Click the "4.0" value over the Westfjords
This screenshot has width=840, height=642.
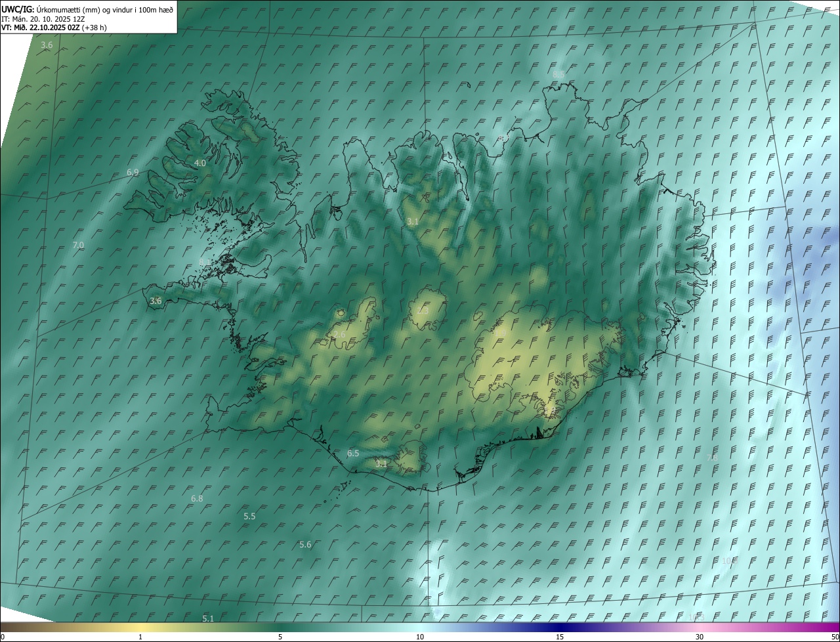(200, 163)
